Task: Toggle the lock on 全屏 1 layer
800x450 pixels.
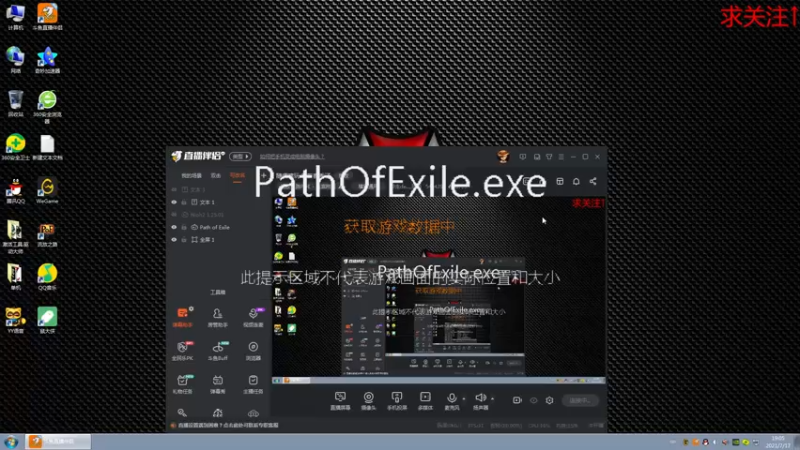Action: coord(184,239)
